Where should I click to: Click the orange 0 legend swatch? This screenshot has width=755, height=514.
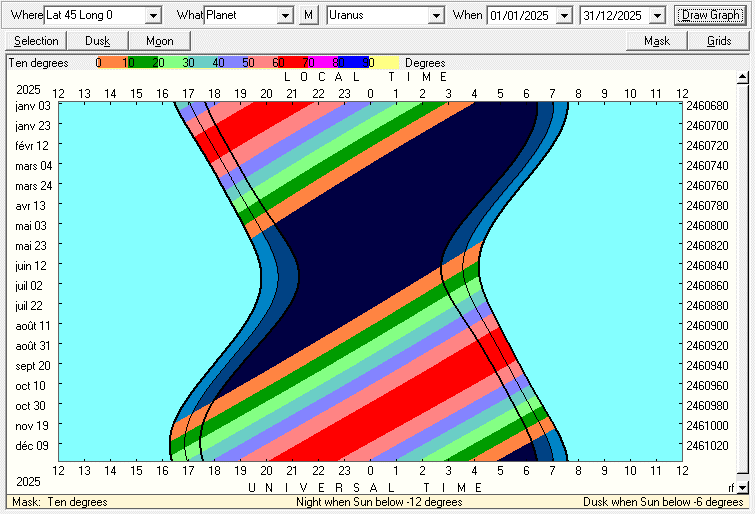point(112,63)
